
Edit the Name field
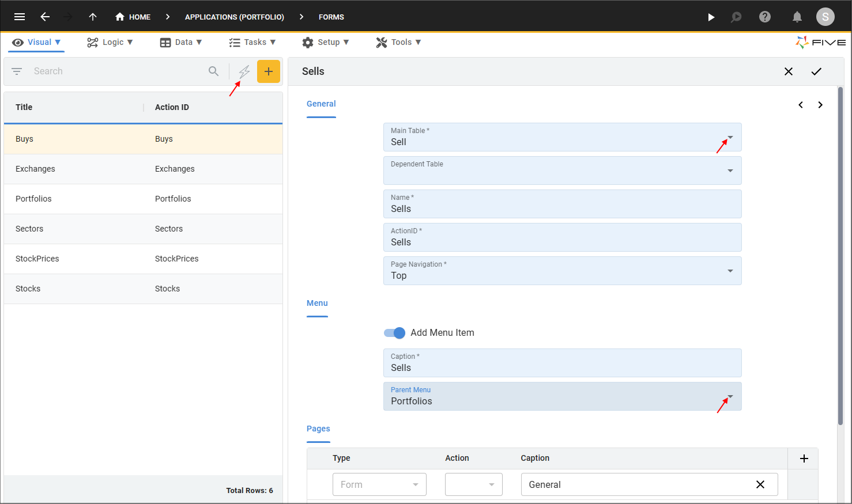pyautogui.click(x=562, y=204)
